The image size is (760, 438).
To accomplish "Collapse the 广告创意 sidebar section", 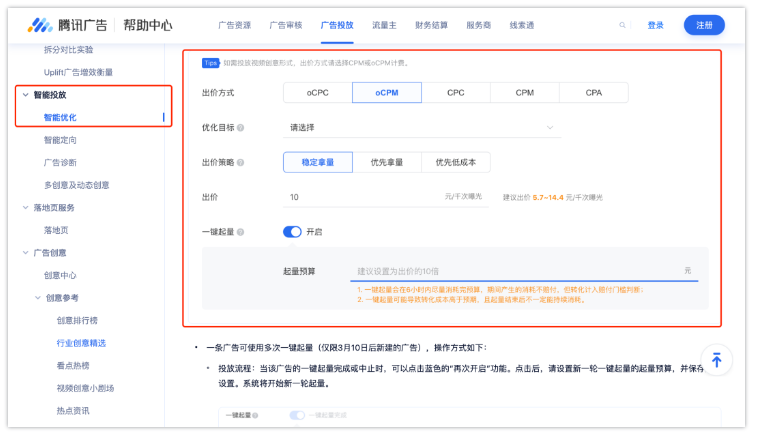I will (26, 253).
